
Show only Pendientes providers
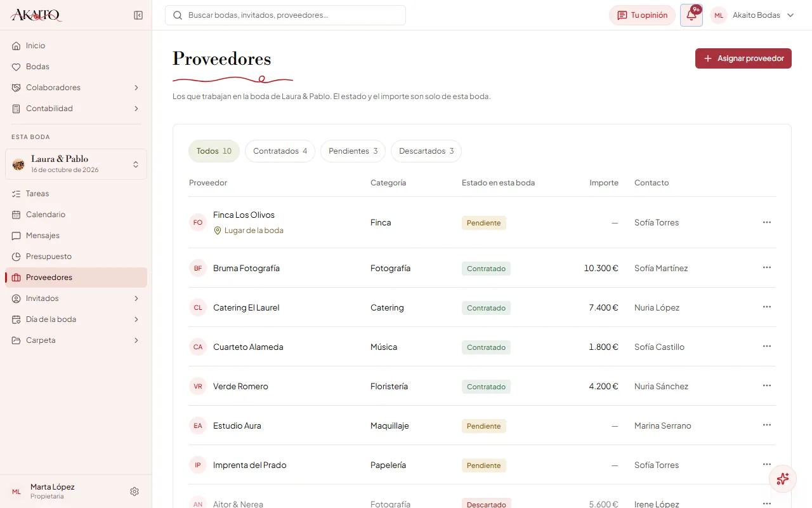pos(353,151)
